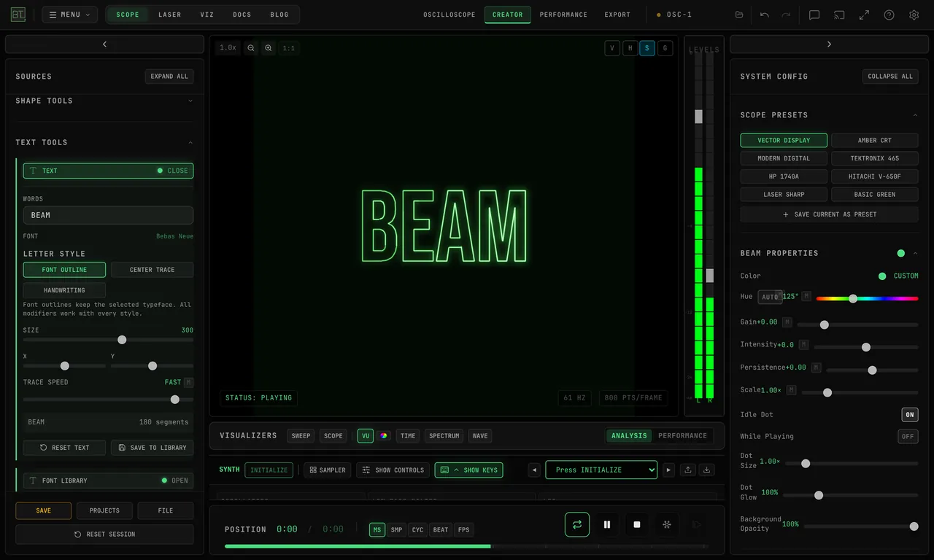Viewport: 934px width, 560px height.
Task: Pause playback with the pause button
Action: pyautogui.click(x=607, y=524)
